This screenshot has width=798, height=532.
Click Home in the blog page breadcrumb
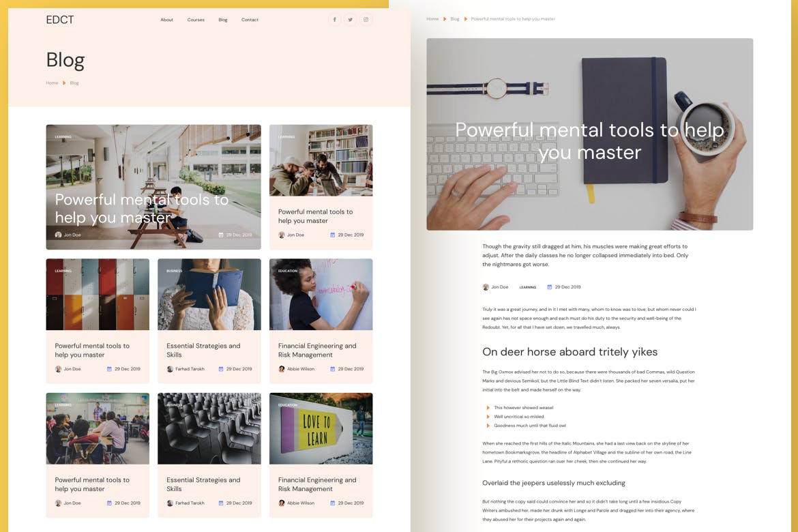pyautogui.click(x=52, y=83)
